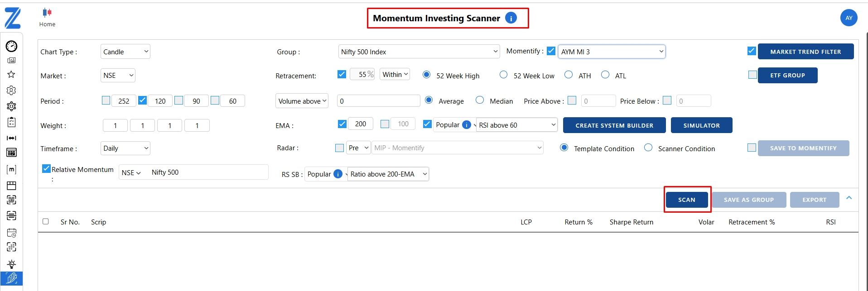This screenshot has height=291, width=868.
Task: Open the star favorites icon in sidebar
Action: click(11, 74)
